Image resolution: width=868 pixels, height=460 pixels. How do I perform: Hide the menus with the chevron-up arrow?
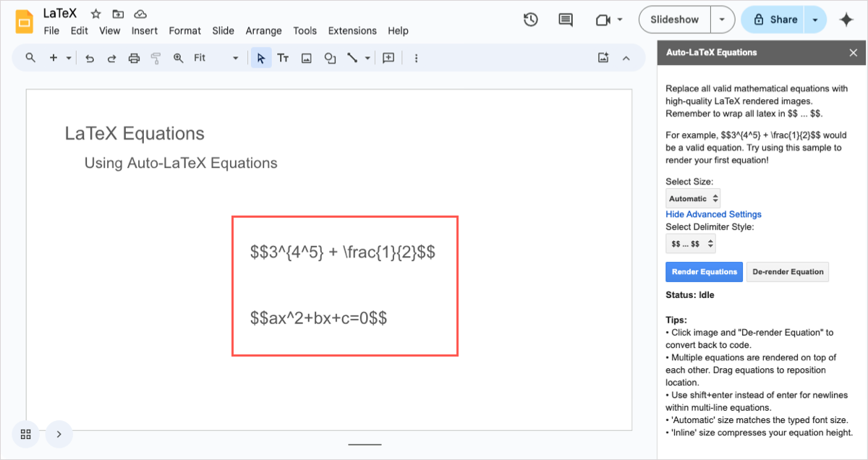tap(626, 59)
